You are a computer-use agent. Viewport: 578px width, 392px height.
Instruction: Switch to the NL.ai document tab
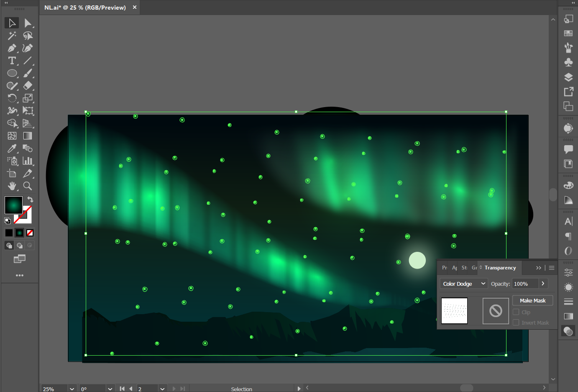(85, 8)
